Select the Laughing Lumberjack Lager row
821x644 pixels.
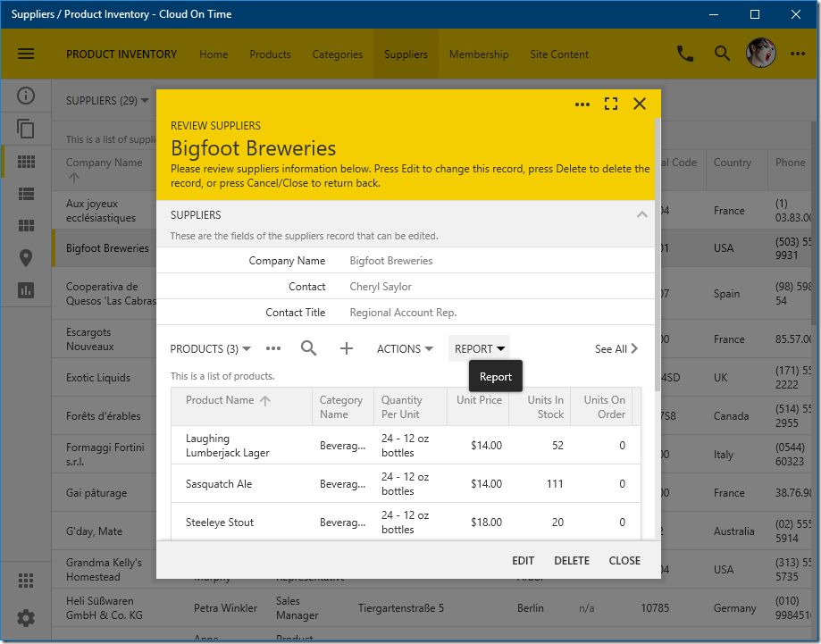click(406, 445)
